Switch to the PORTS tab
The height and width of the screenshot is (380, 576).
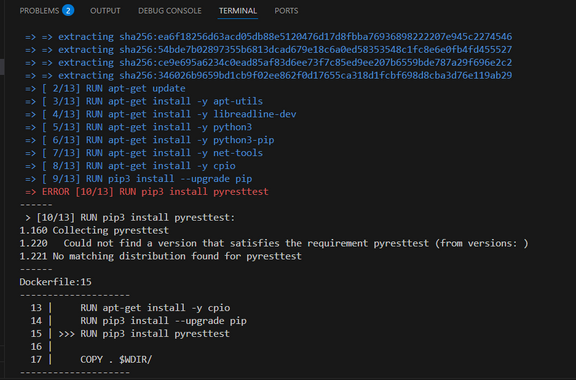coord(286,11)
